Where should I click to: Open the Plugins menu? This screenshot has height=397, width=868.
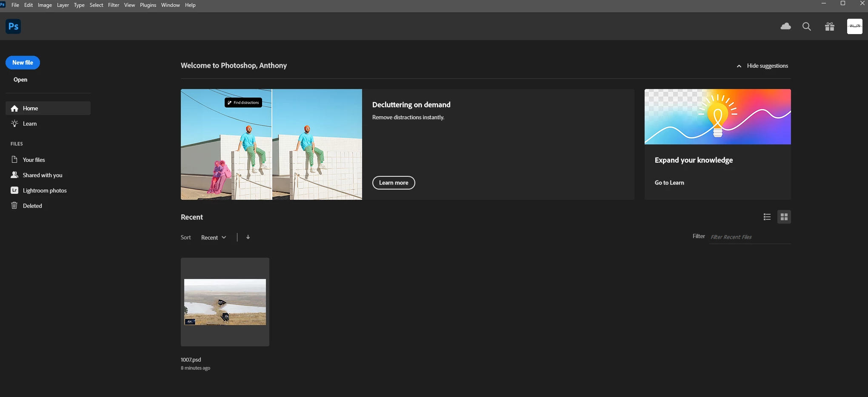click(148, 5)
